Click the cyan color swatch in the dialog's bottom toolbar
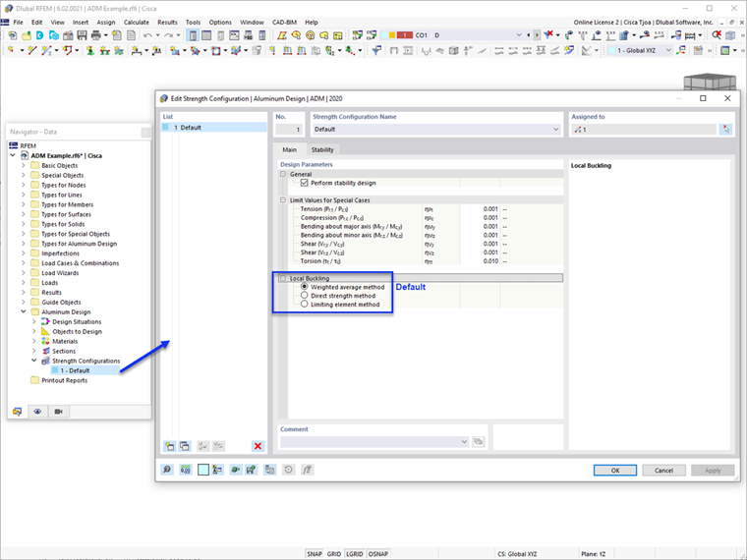 tap(203, 470)
